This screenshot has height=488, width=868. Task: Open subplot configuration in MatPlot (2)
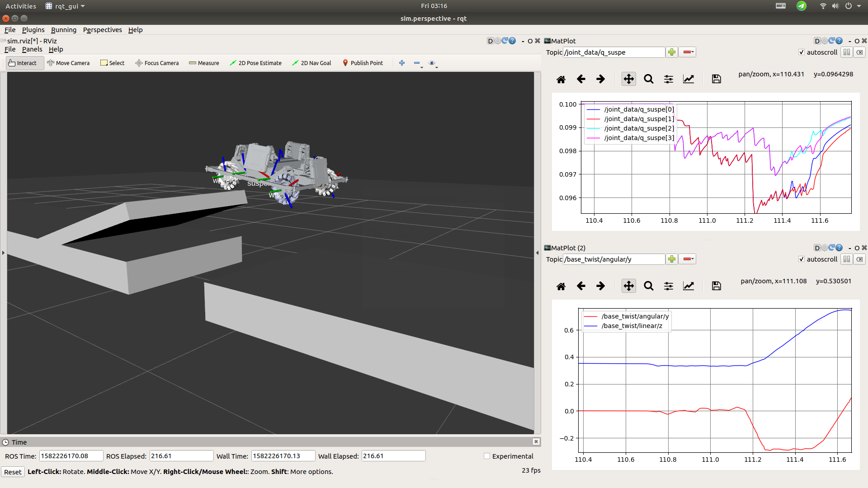(x=669, y=286)
